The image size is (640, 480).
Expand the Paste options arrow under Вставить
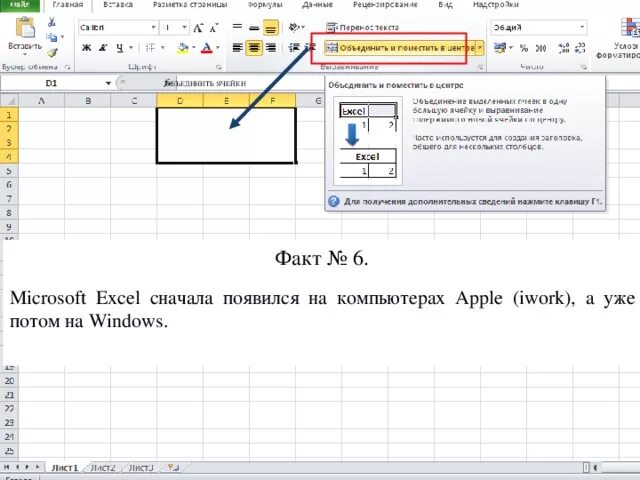coord(25,54)
